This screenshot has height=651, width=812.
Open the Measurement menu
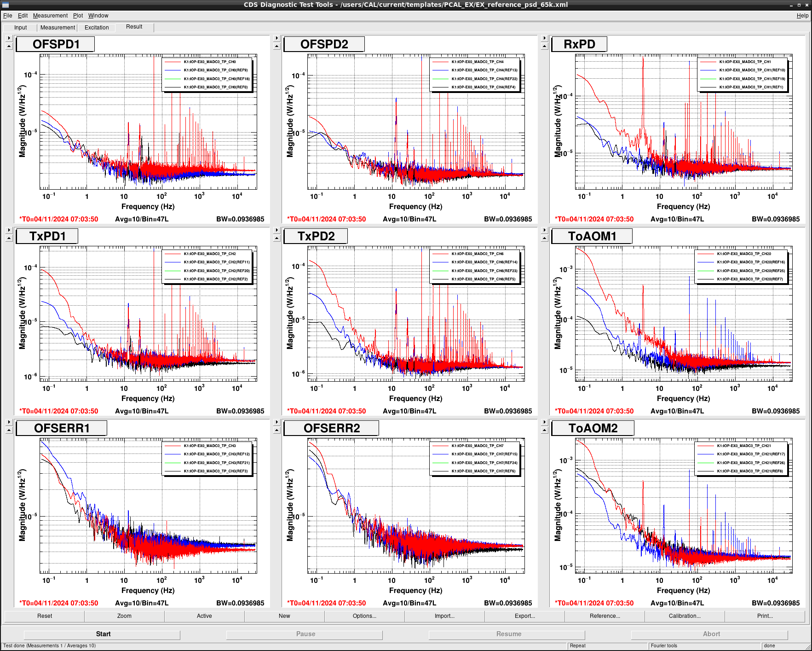click(x=50, y=16)
